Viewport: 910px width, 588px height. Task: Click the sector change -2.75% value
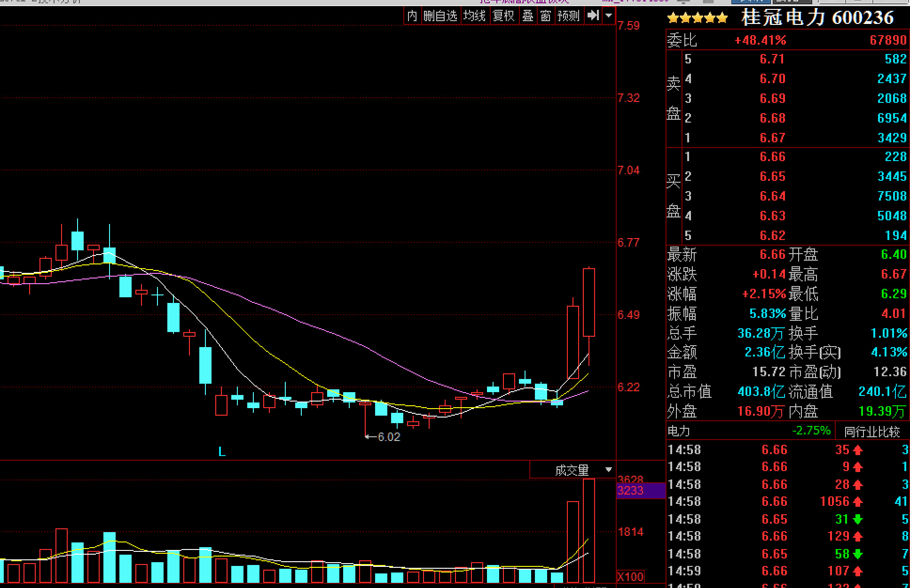click(811, 431)
